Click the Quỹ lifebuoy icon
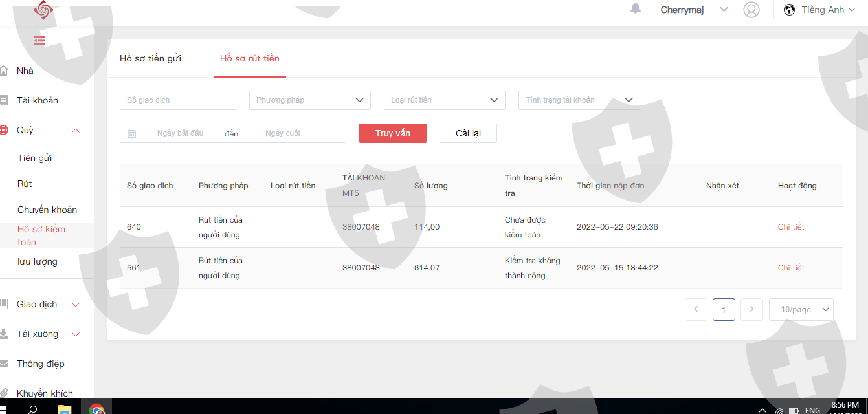Image resolution: width=868 pixels, height=414 pixels. click(3, 130)
